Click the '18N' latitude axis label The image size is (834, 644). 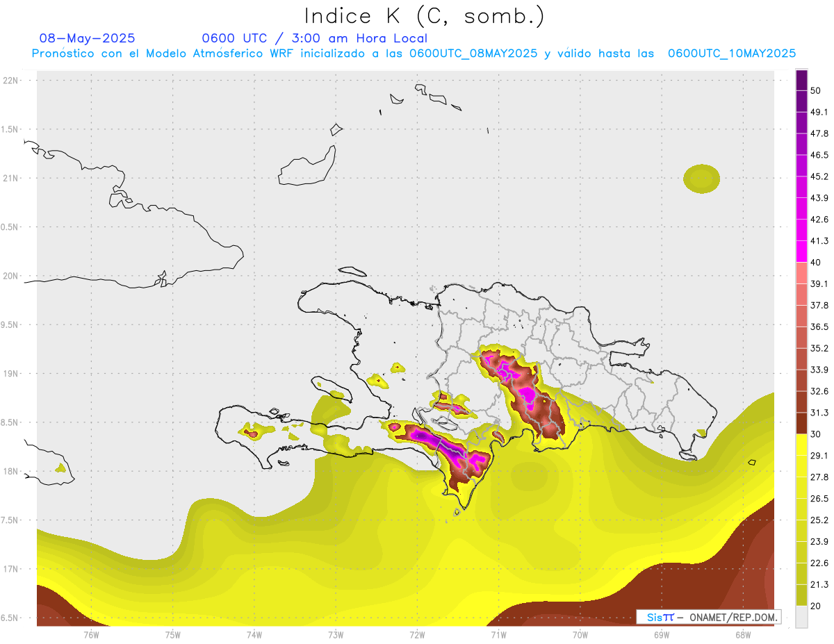coord(10,471)
